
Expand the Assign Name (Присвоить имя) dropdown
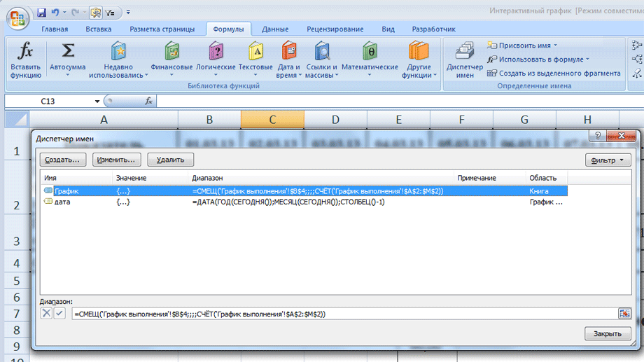[587, 46]
